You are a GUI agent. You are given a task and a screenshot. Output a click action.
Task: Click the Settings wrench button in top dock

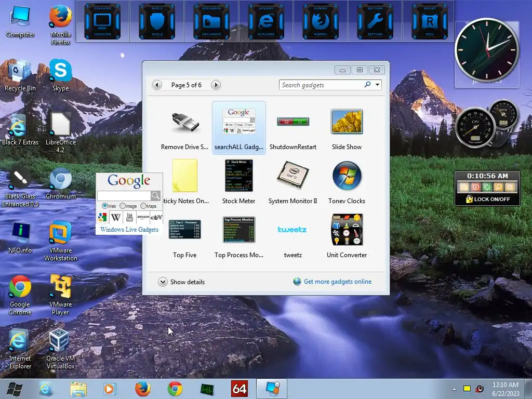tap(375, 21)
